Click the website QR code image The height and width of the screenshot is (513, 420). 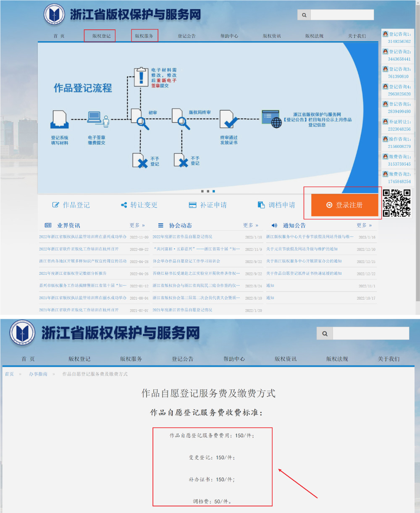[x=398, y=203]
